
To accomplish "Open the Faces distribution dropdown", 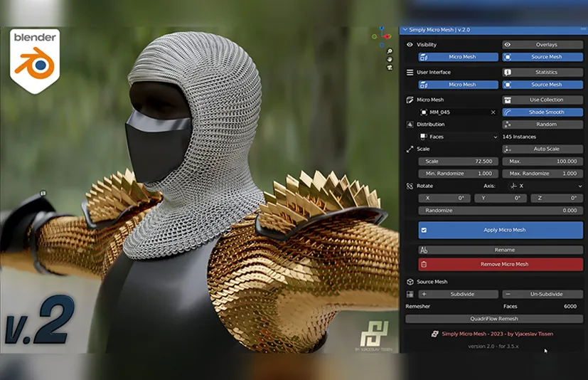I will click(x=457, y=137).
